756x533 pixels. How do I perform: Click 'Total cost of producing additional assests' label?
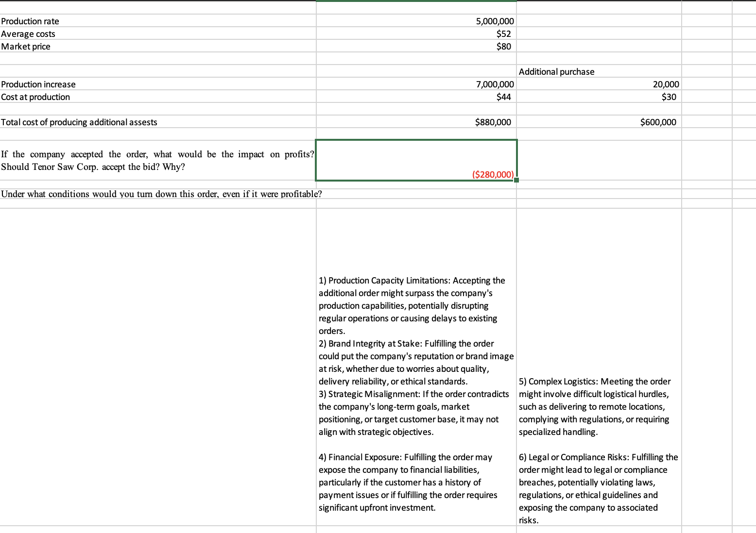(x=158, y=122)
